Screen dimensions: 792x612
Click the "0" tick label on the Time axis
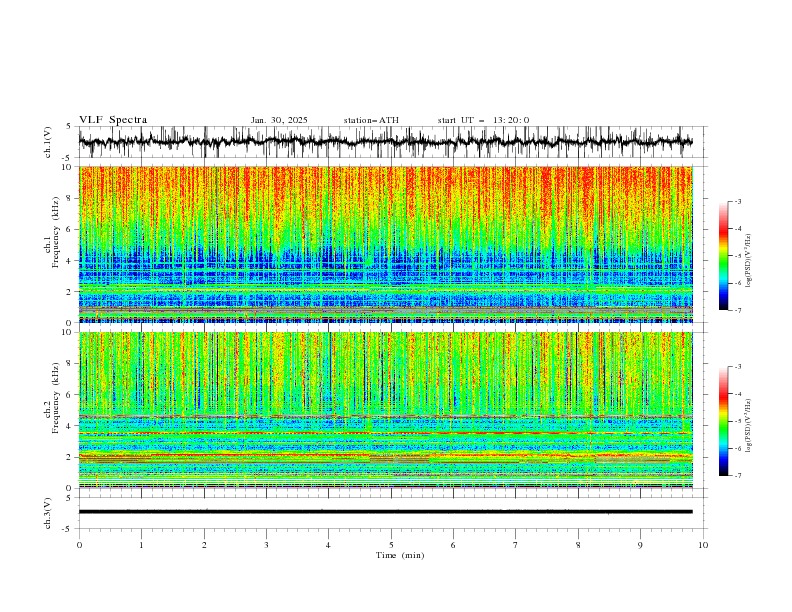(x=79, y=545)
